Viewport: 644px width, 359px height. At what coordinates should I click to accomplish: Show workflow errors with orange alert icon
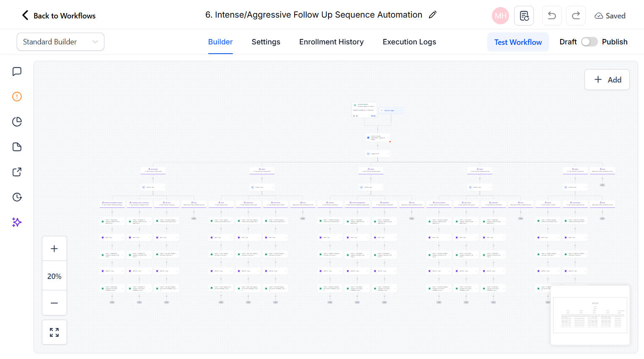click(17, 97)
